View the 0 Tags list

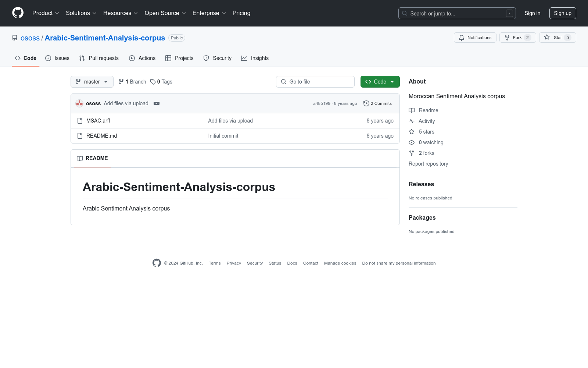click(161, 82)
